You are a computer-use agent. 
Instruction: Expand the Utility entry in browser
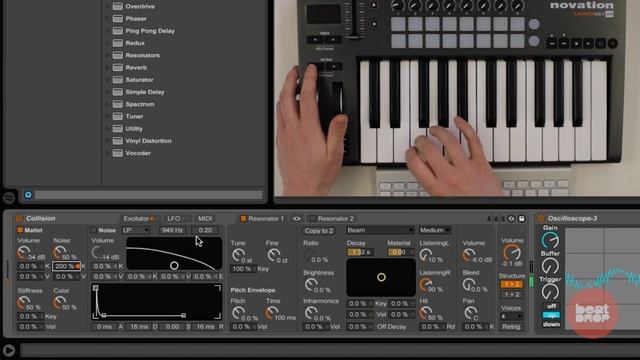pos(107,129)
